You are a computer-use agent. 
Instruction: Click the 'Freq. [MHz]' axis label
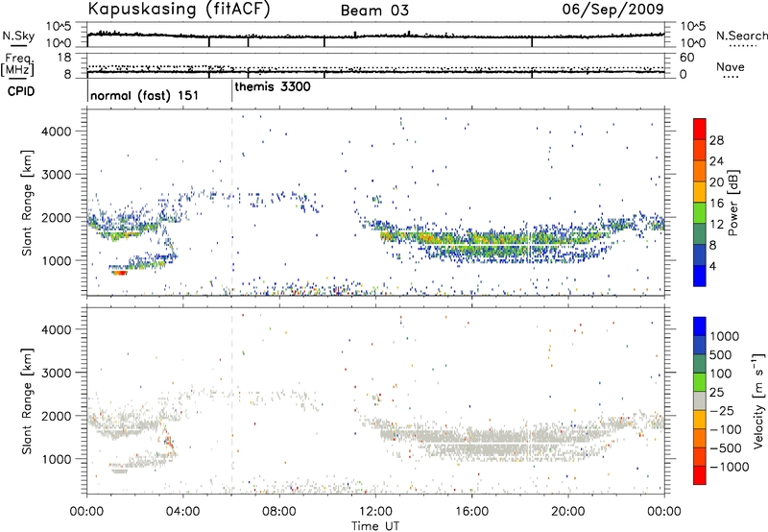pos(19,65)
